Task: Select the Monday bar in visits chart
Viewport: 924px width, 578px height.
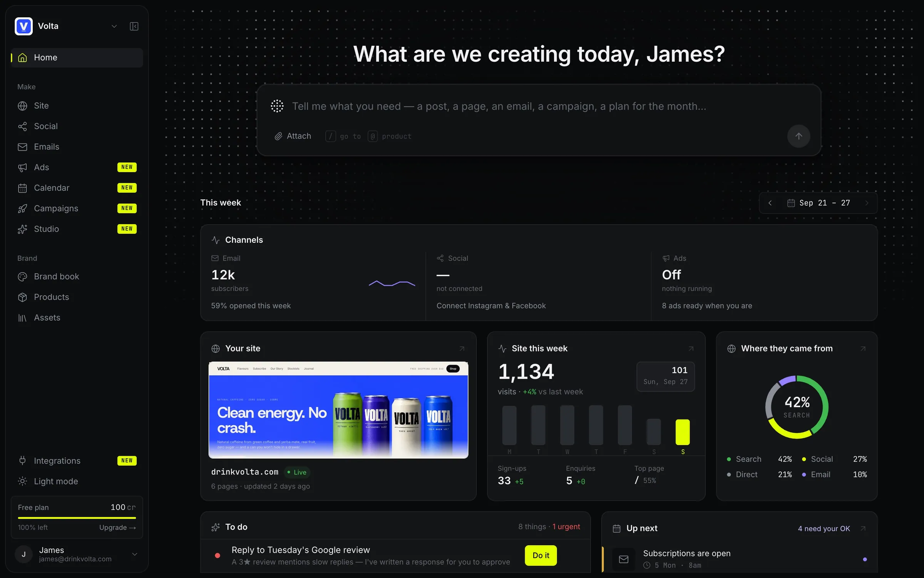Action: click(x=509, y=425)
